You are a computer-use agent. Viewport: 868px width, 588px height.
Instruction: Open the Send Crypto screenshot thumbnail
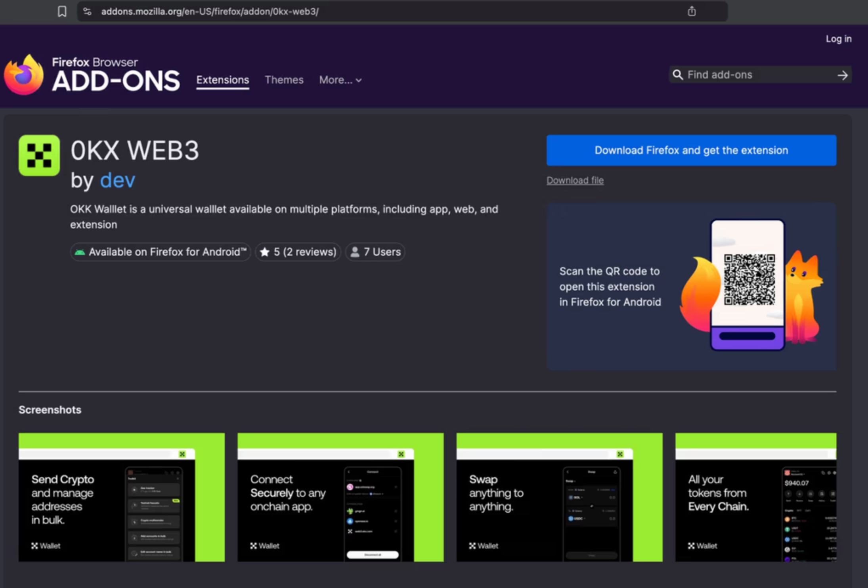pyautogui.click(x=122, y=497)
